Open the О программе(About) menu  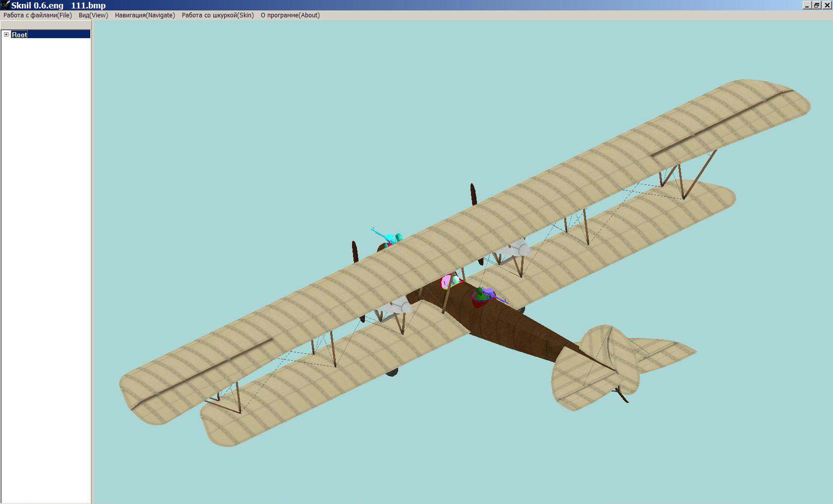290,15
